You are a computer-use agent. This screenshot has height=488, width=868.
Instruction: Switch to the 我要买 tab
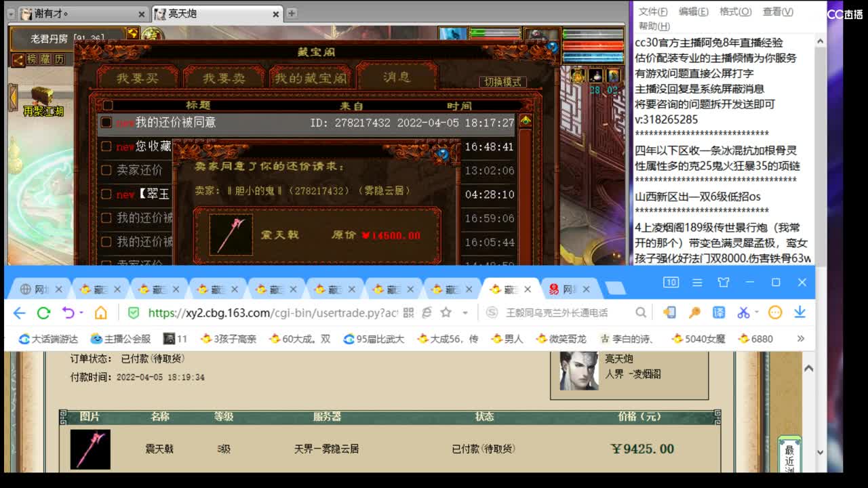[x=138, y=78]
